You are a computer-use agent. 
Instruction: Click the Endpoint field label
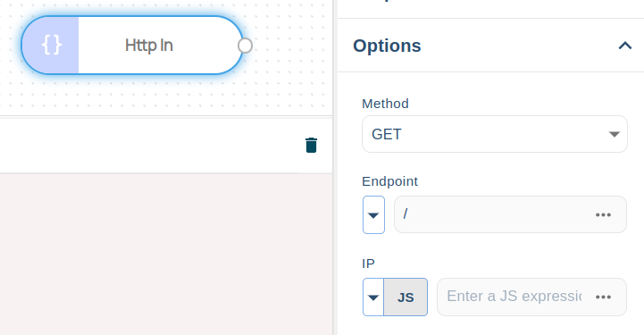click(x=389, y=181)
